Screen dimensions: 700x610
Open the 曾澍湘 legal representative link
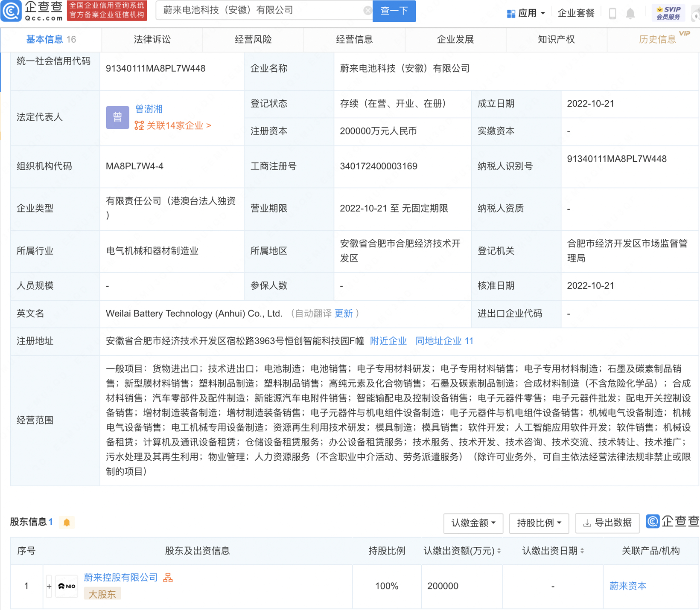[x=149, y=109]
